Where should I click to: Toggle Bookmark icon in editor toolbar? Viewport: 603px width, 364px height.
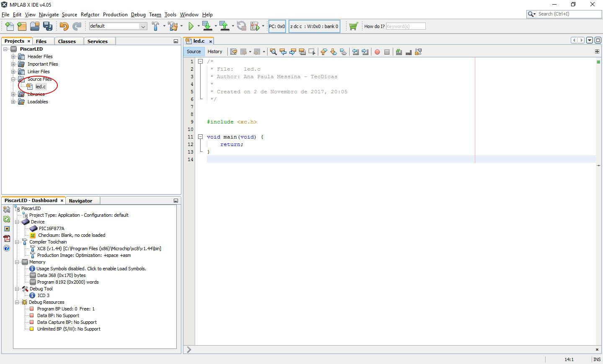tap(343, 52)
